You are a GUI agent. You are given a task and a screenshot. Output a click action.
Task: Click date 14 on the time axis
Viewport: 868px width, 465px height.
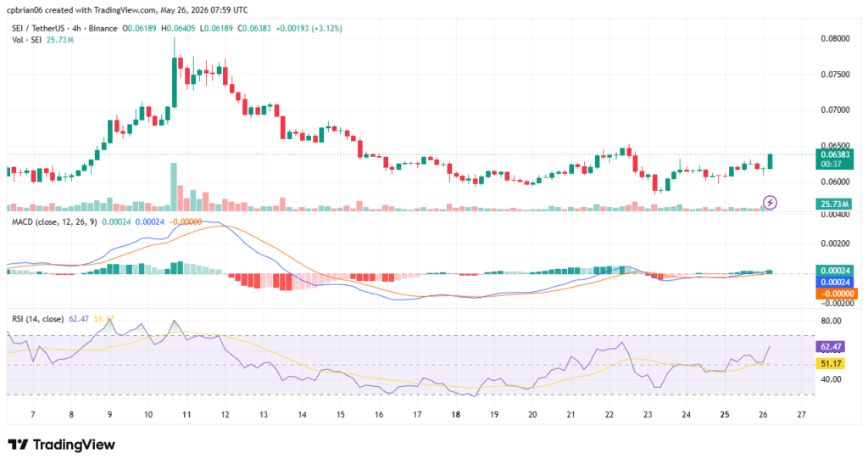303,414
